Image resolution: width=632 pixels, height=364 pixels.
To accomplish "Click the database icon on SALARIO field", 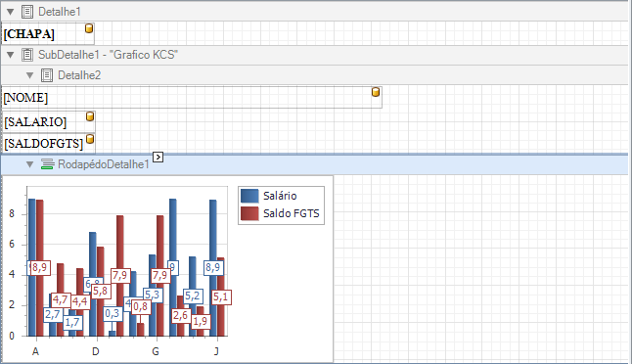I will [90, 116].
